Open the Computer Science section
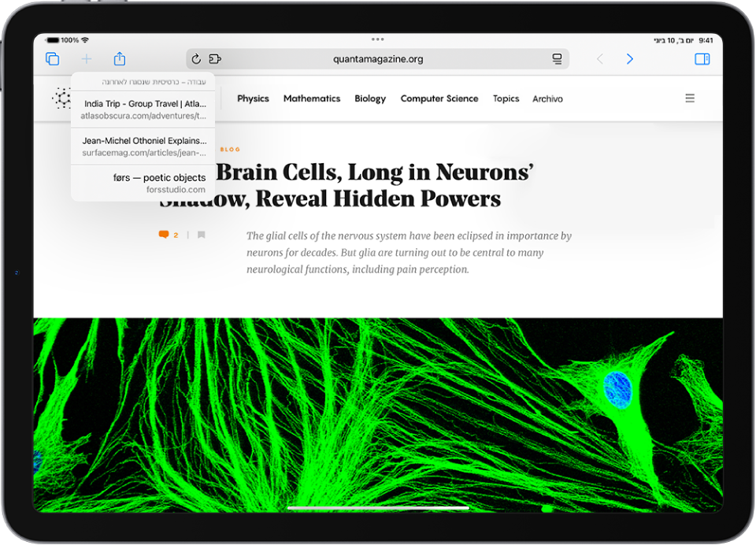 tap(439, 98)
